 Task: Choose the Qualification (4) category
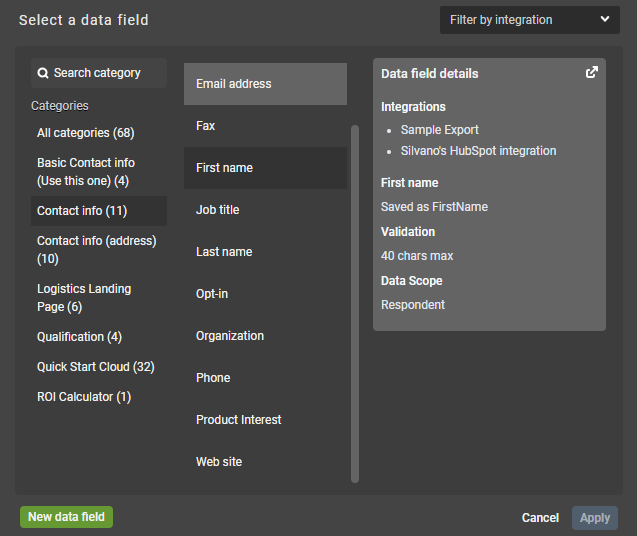[79, 337]
